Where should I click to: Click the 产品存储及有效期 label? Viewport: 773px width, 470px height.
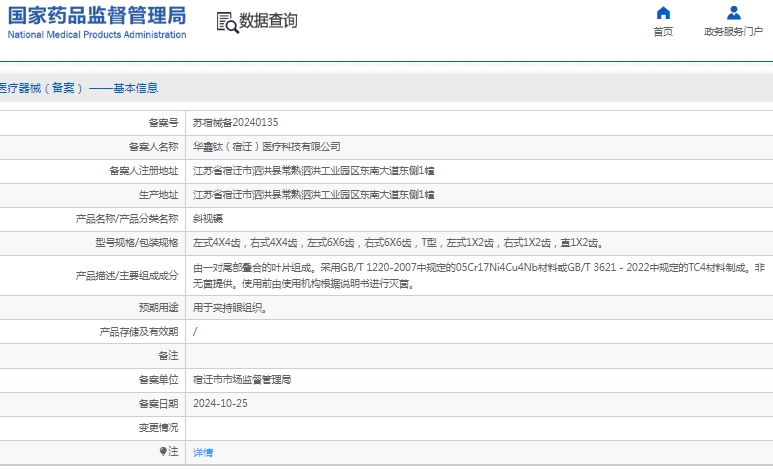[139, 332]
